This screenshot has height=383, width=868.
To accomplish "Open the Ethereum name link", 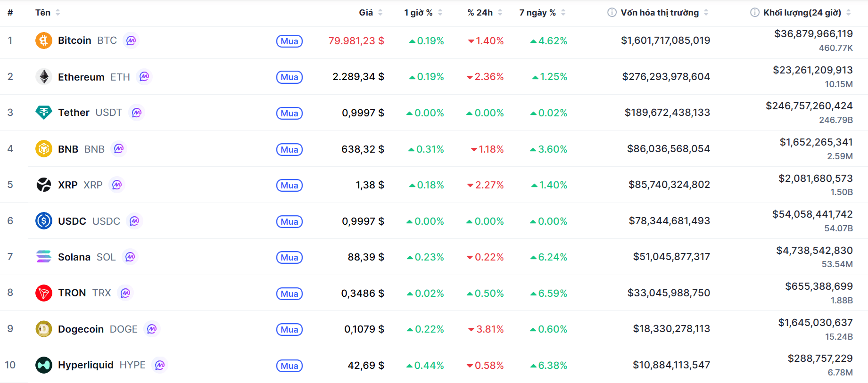I will (81, 77).
